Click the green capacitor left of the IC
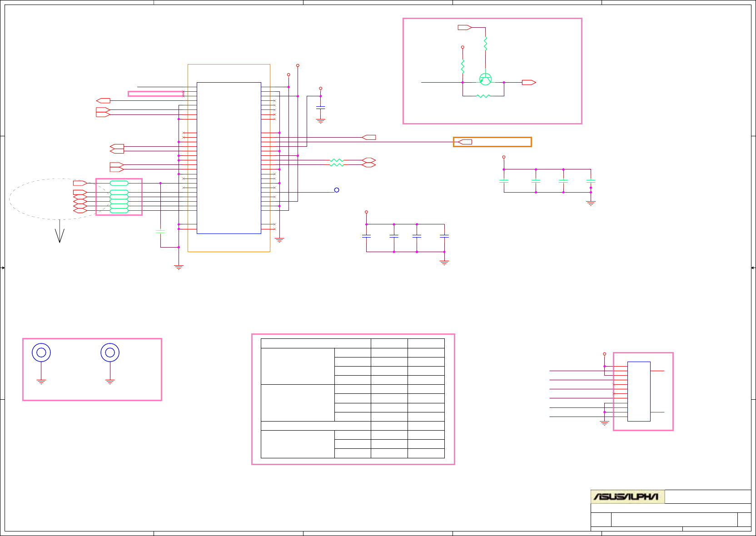This screenshot has width=756, height=536. (160, 232)
